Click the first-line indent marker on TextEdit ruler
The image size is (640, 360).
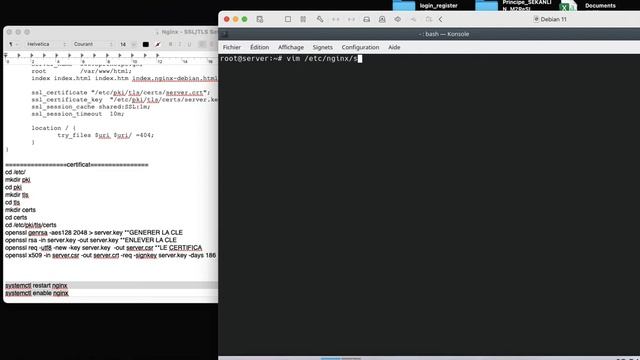(x=6, y=54)
